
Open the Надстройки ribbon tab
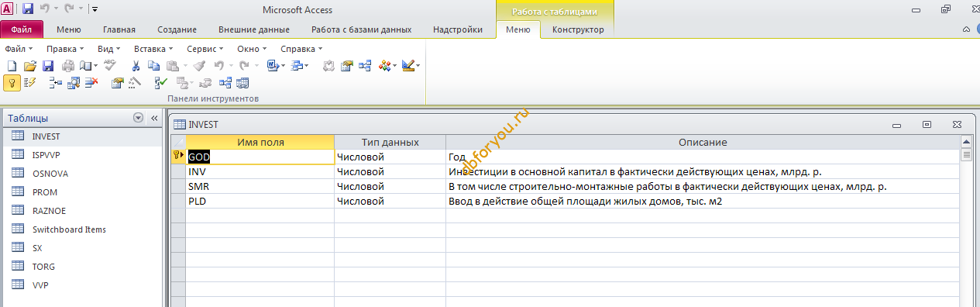click(458, 29)
